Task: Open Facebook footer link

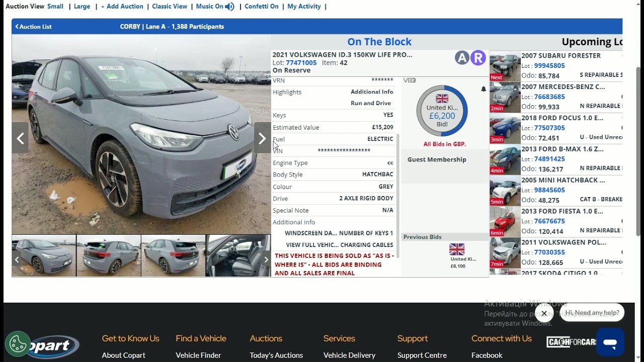Action: click(487, 355)
